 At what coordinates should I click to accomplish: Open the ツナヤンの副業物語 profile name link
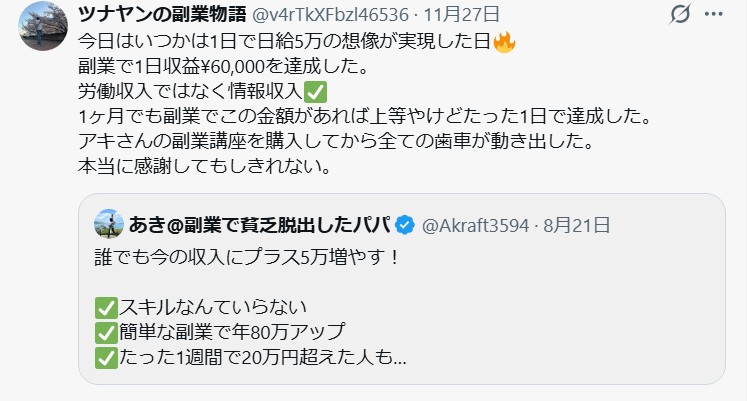point(162,14)
